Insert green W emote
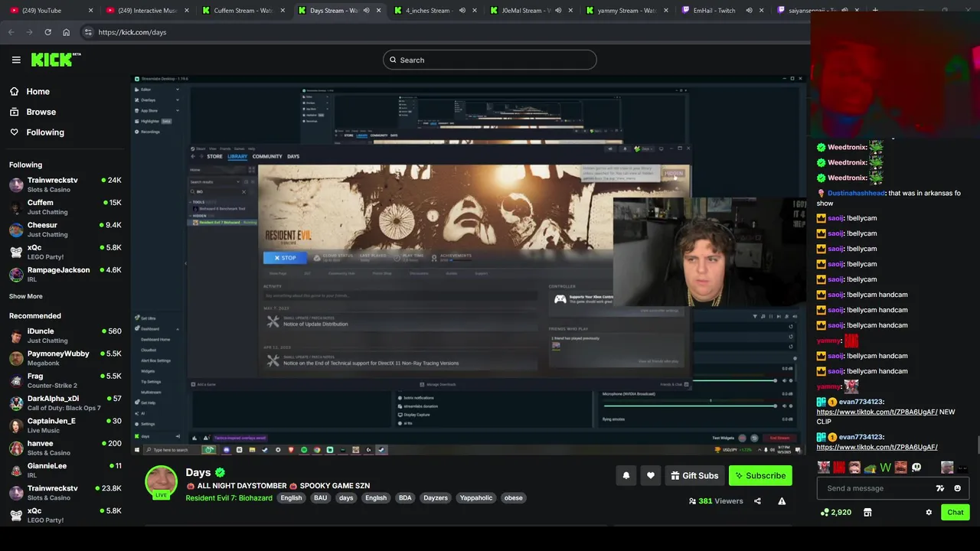The height and width of the screenshot is (551, 980). tap(886, 468)
